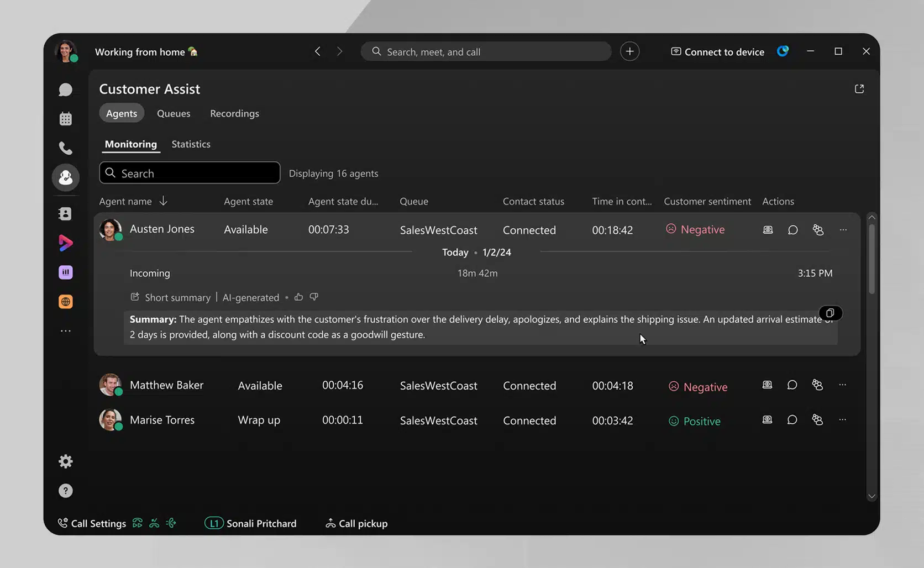924x568 pixels.
Task: Open the Settings gear in sidebar
Action: click(65, 461)
